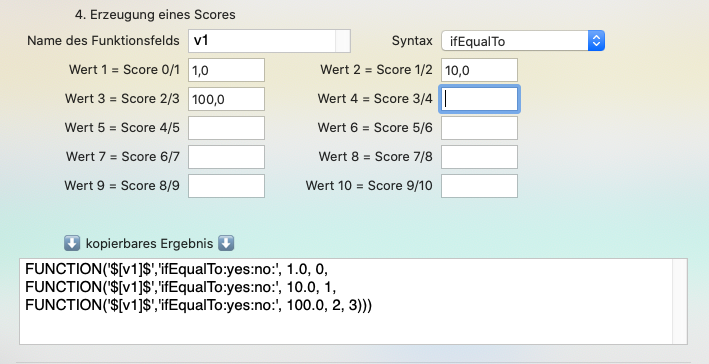Click the Wert 2 = Score 1/2 field
The width and height of the screenshot is (709, 364).
(x=479, y=70)
